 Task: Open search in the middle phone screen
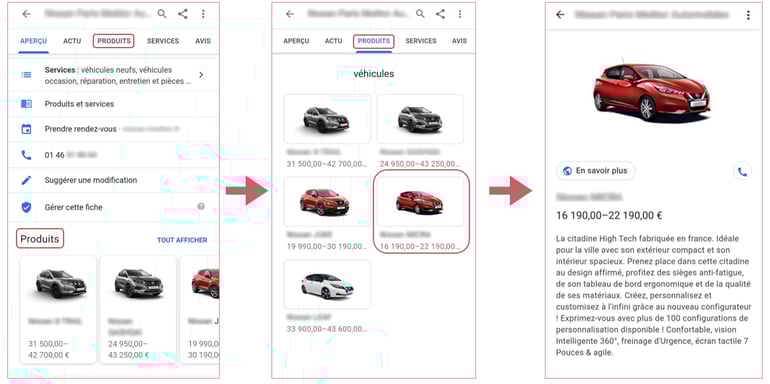click(420, 14)
